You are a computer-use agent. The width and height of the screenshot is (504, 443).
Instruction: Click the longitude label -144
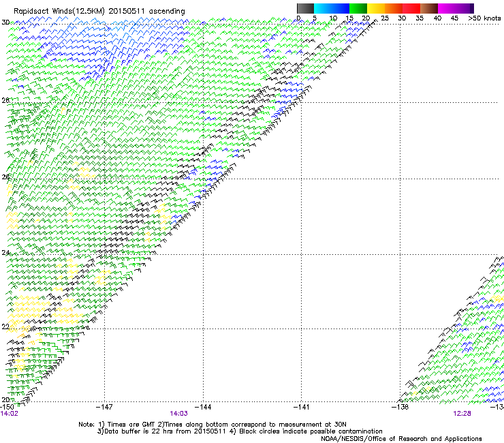[x=203, y=407]
